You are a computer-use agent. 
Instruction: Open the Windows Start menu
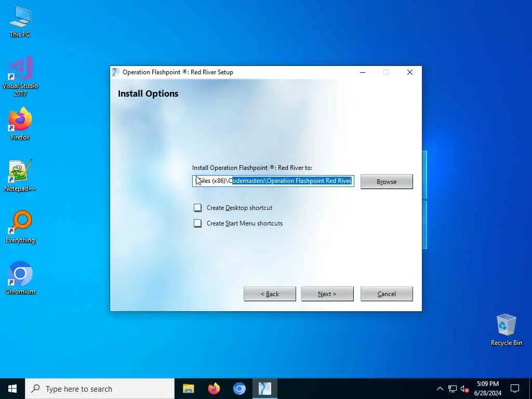(12, 389)
